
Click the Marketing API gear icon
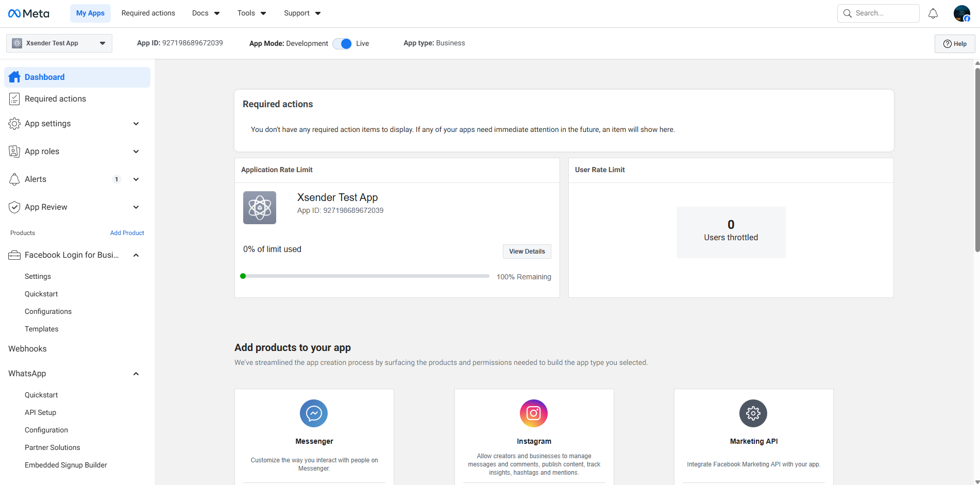coord(753,413)
